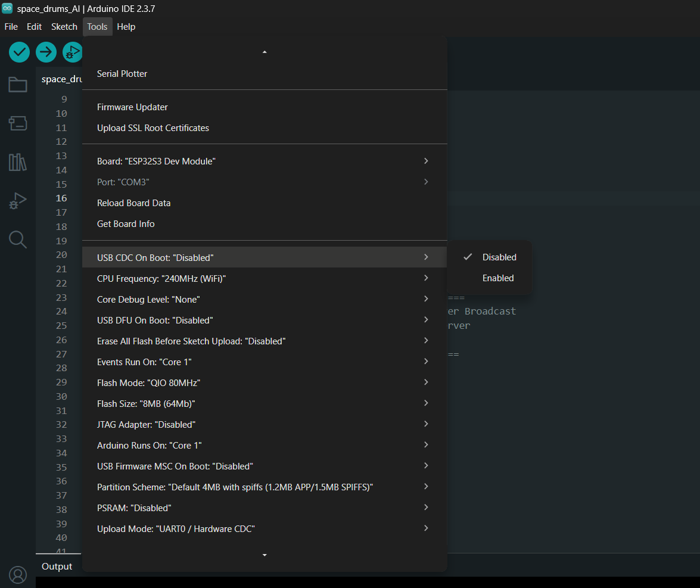The height and width of the screenshot is (588, 700).
Task: Expand Flash Mode QIO 80MHz submenu
Action: click(265, 383)
